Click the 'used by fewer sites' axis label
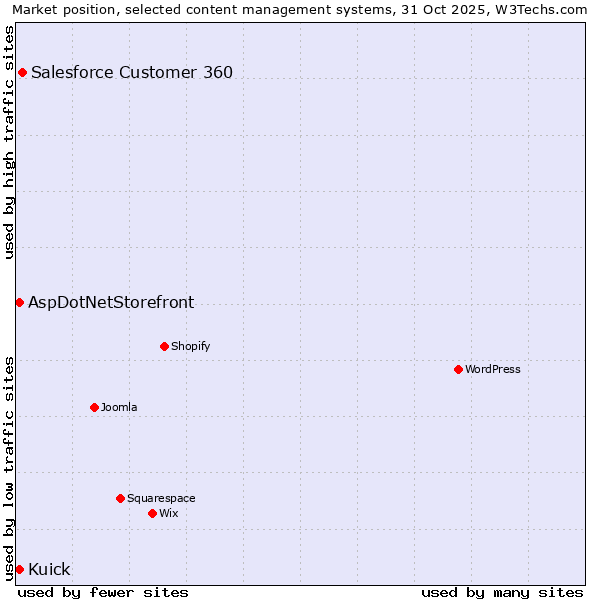Screen dimensions: 600x600 coord(103,592)
